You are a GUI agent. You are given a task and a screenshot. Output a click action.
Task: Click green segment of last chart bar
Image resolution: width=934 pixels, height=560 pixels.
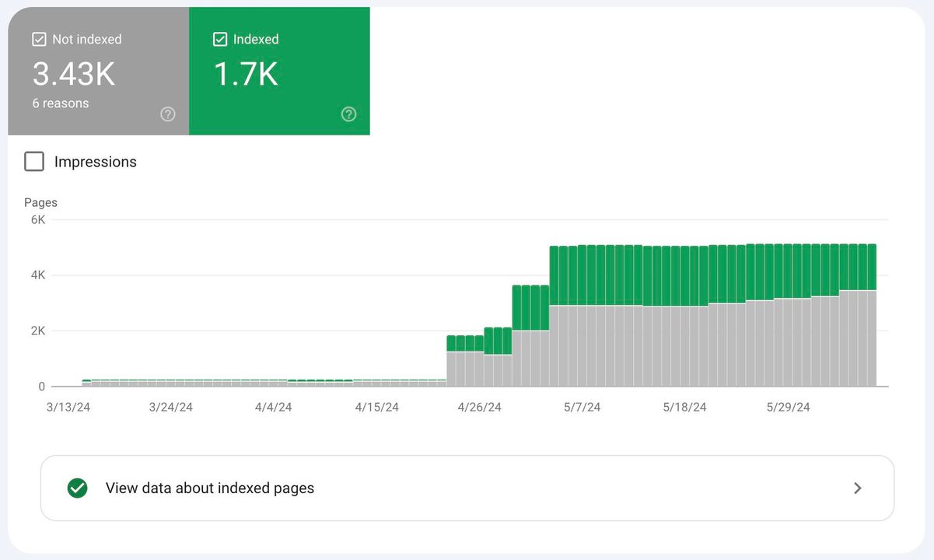point(872,267)
